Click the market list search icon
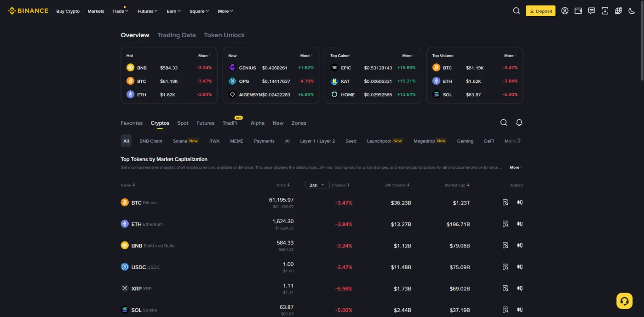Screen dimensions: 644x317 [x=504, y=122]
